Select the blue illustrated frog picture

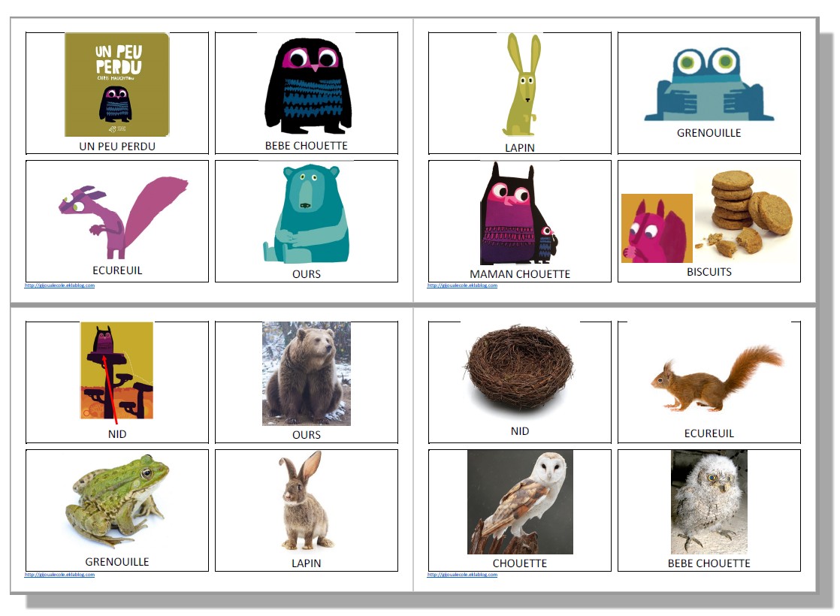pos(709,85)
